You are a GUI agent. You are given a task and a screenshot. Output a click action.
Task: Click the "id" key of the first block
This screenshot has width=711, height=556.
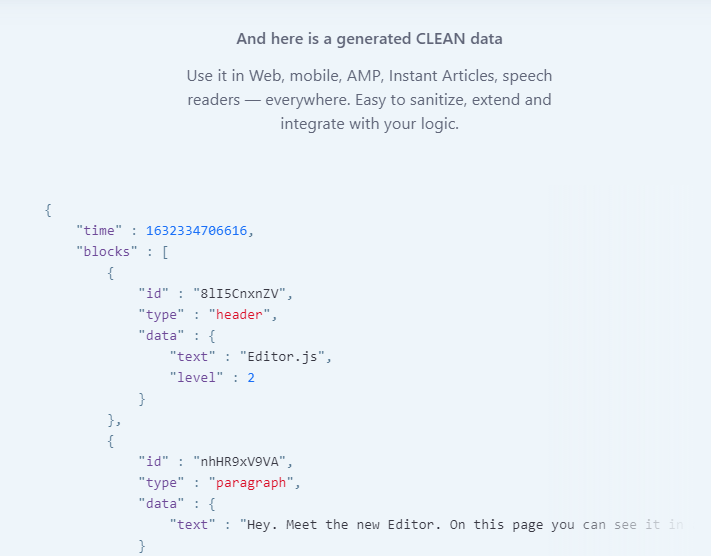click(154, 294)
